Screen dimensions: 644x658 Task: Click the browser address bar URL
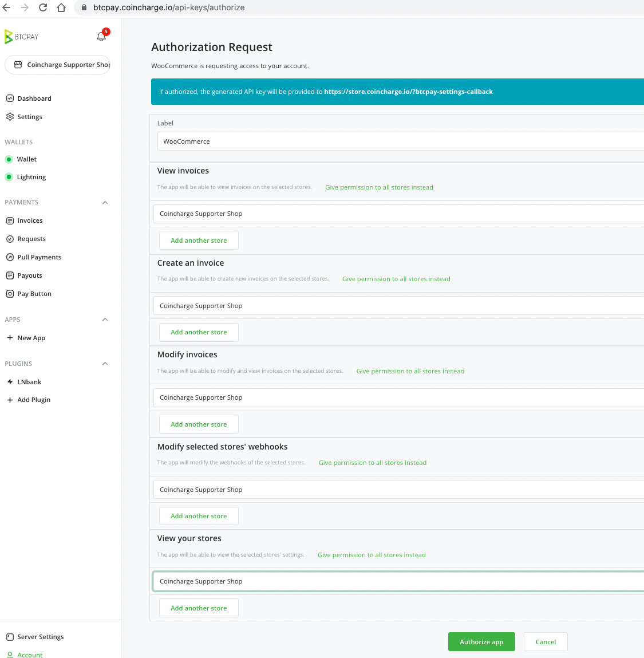(169, 7)
